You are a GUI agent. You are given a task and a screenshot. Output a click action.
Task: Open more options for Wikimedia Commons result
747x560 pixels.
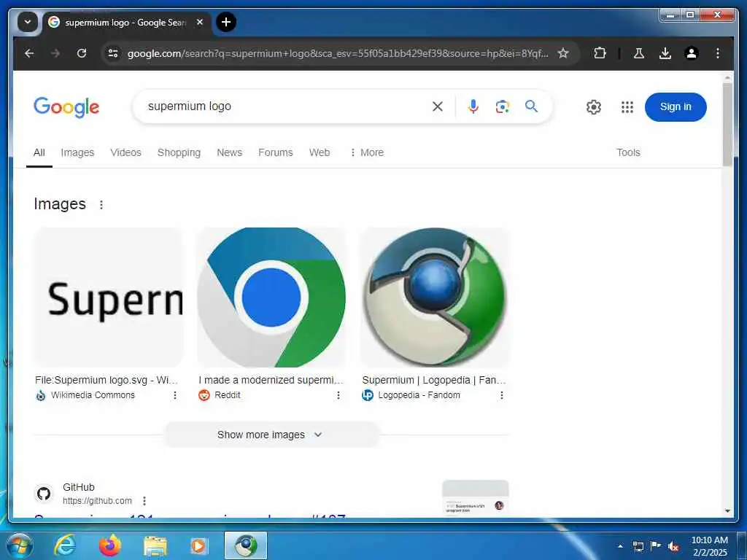pos(175,395)
